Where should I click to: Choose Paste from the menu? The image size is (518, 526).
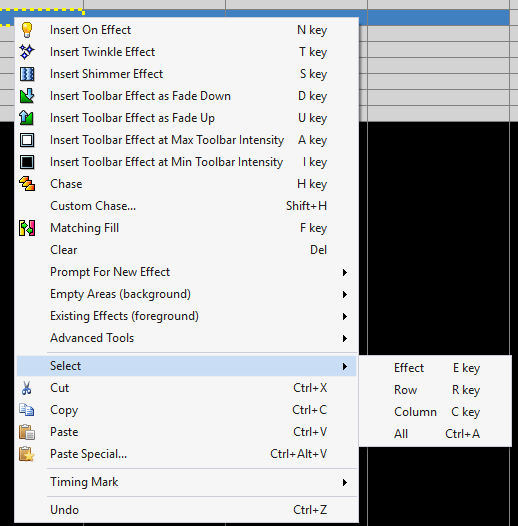click(x=186, y=432)
